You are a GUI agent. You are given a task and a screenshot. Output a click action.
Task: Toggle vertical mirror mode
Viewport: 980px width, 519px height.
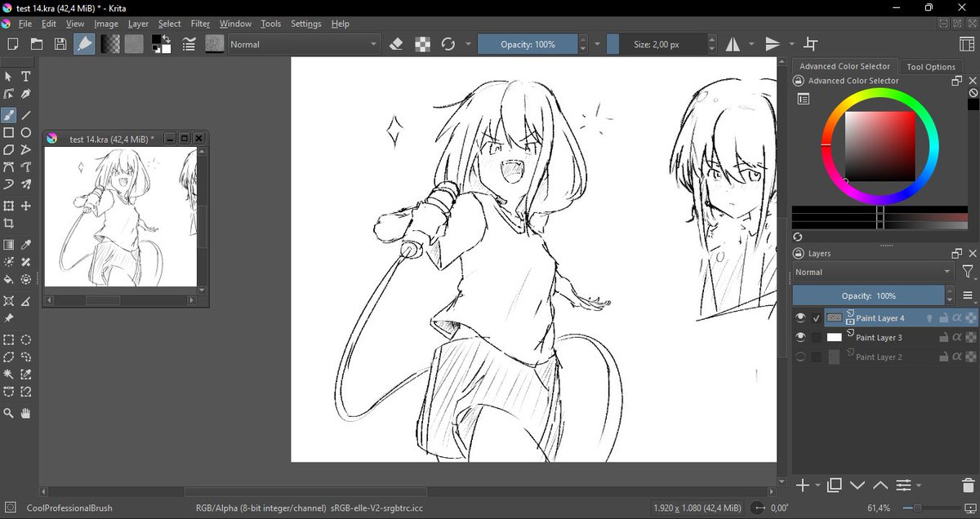pos(773,44)
